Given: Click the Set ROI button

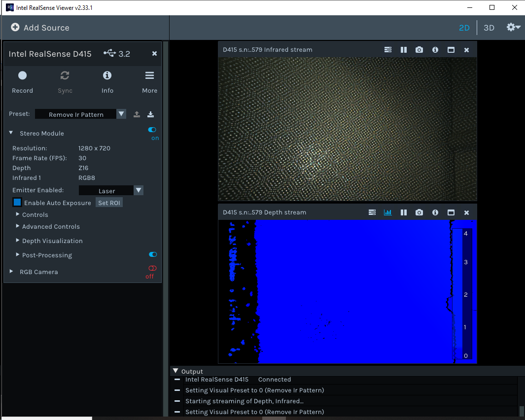Looking at the screenshot, I should [109, 203].
